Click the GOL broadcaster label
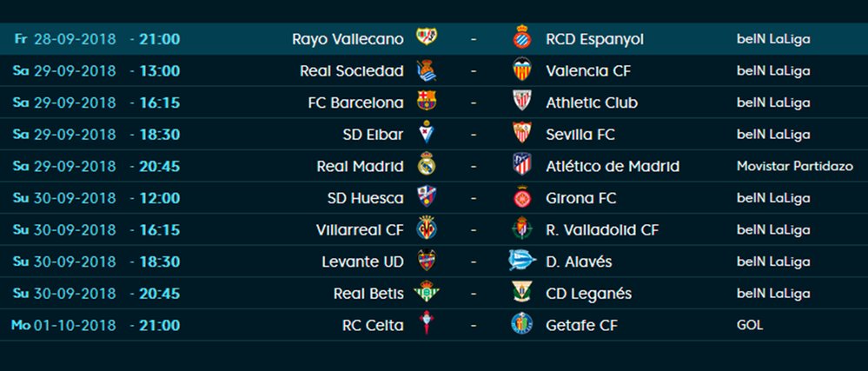The height and width of the screenshot is (371, 868). click(x=750, y=325)
